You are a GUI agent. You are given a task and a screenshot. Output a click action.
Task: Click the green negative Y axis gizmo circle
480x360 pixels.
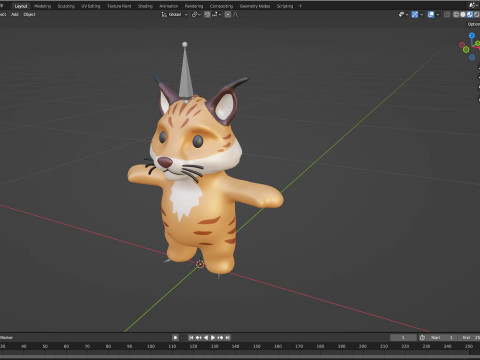[x=466, y=49]
